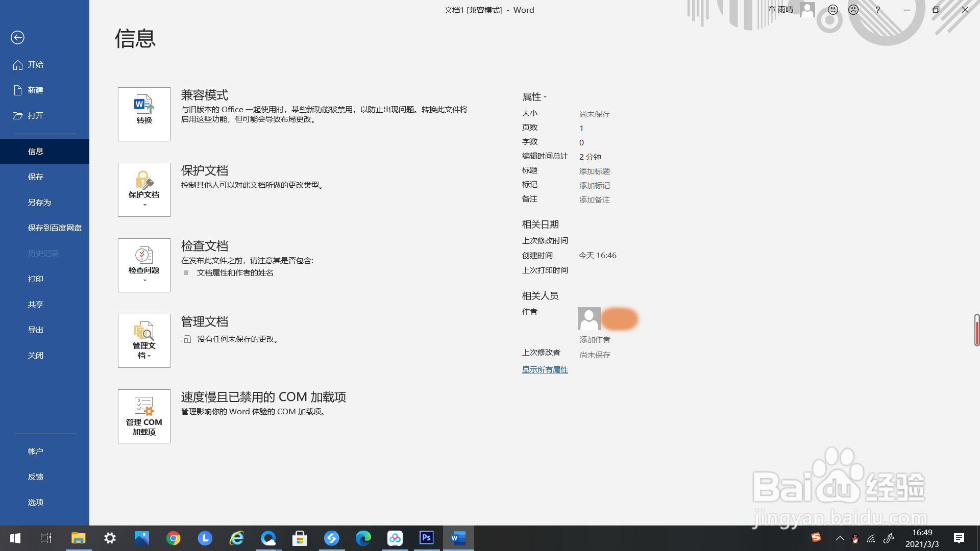The height and width of the screenshot is (551, 980).
Task: Click the vertical scrollbar on the right
Action: coord(976,330)
